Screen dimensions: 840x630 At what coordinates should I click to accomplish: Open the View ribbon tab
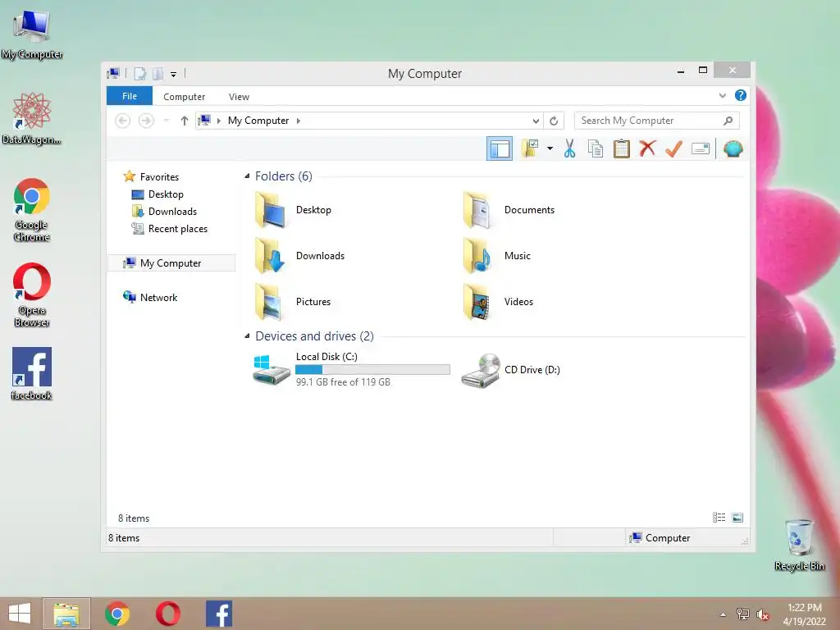[239, 97]
